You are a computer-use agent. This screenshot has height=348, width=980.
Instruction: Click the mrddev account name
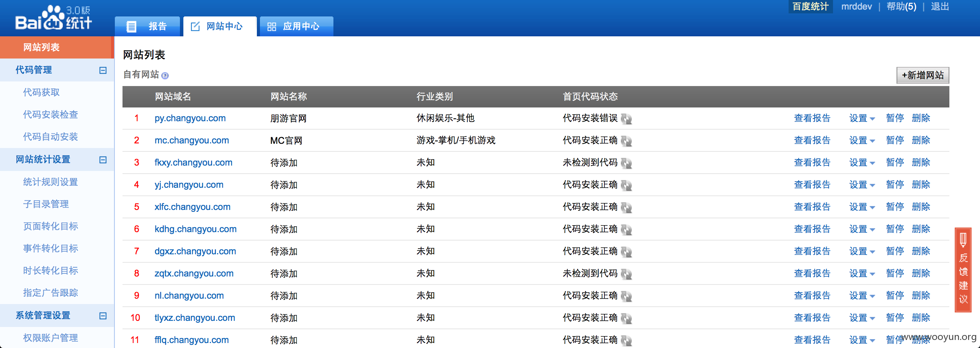[856, 7]
